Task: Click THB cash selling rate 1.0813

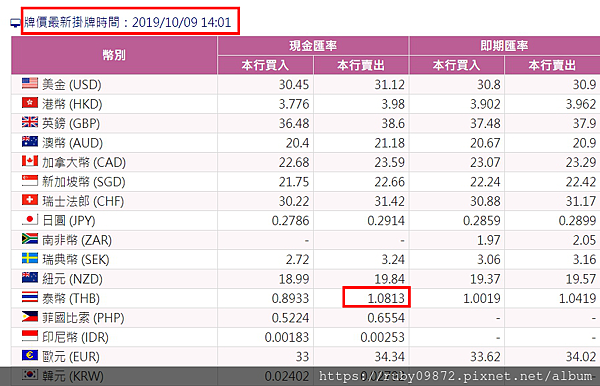Action: (x=386, y=298)
